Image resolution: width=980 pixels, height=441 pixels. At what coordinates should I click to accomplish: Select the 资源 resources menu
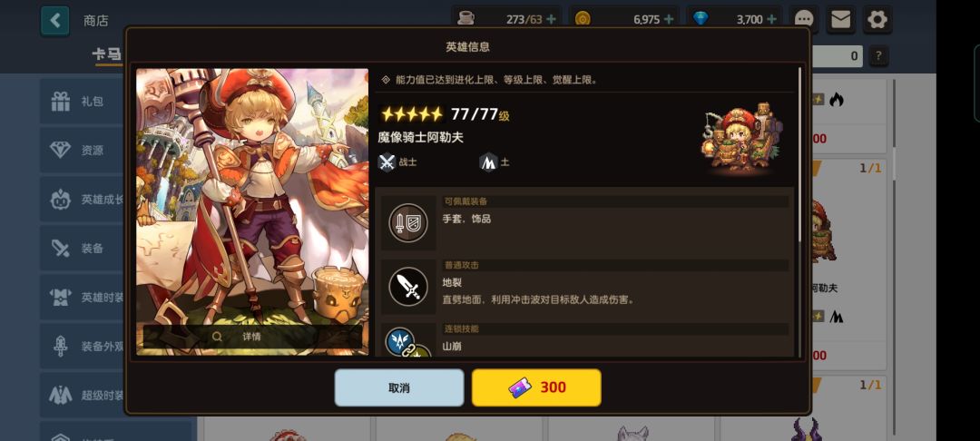tap(83, 150)
